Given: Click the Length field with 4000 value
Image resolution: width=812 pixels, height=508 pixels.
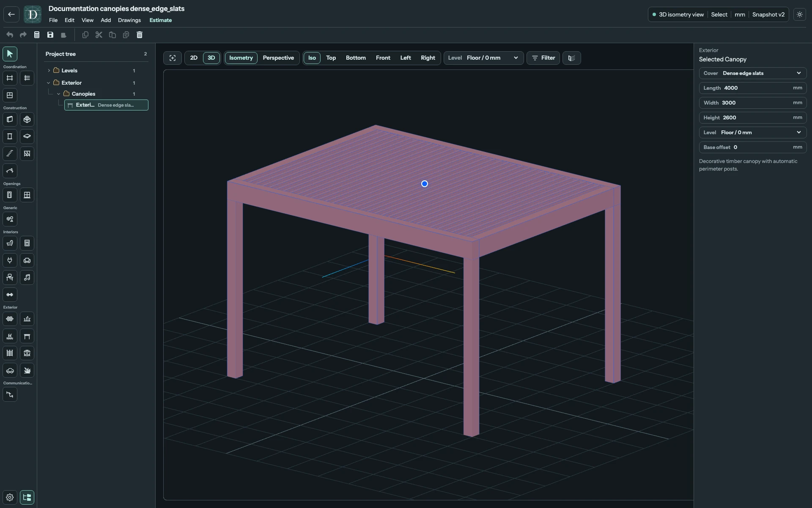Looking at the screenshot, I should point(753,88).
